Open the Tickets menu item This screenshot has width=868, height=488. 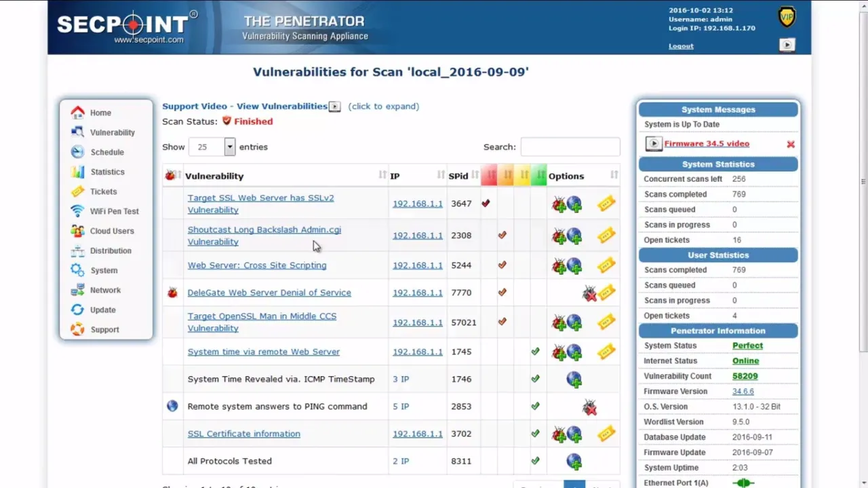(103, 191)
